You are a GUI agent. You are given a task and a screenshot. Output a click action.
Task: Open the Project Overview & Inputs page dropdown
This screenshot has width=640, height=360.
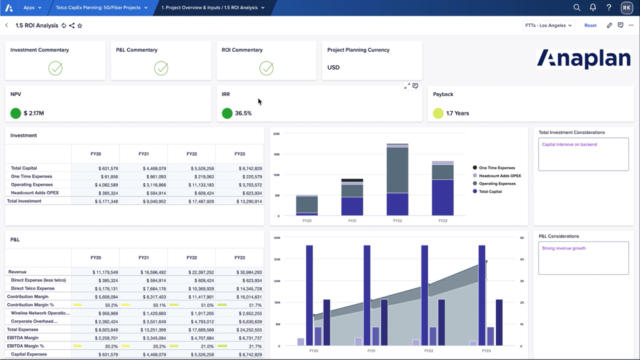click(x=213, y=8)
